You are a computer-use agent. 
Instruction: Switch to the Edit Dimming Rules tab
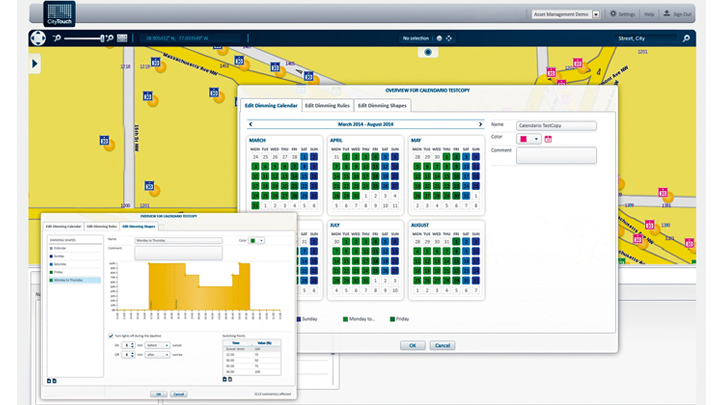click(x=327, y=105)
